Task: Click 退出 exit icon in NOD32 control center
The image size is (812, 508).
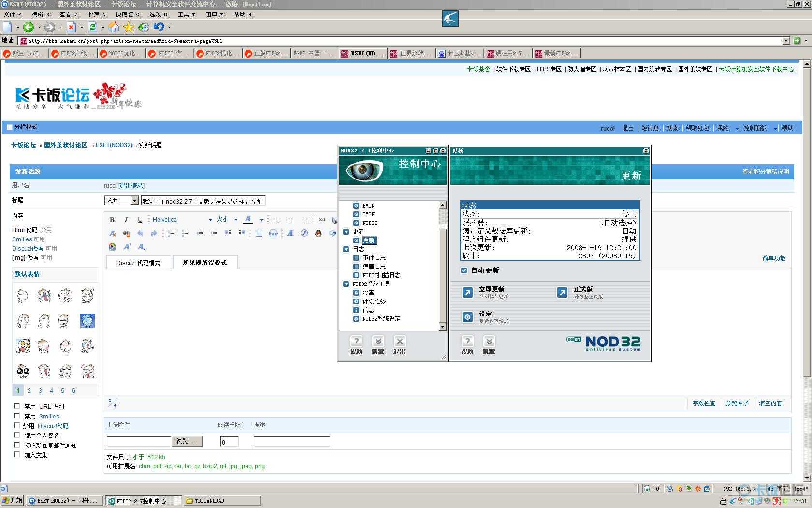Action: pos(400,341)
